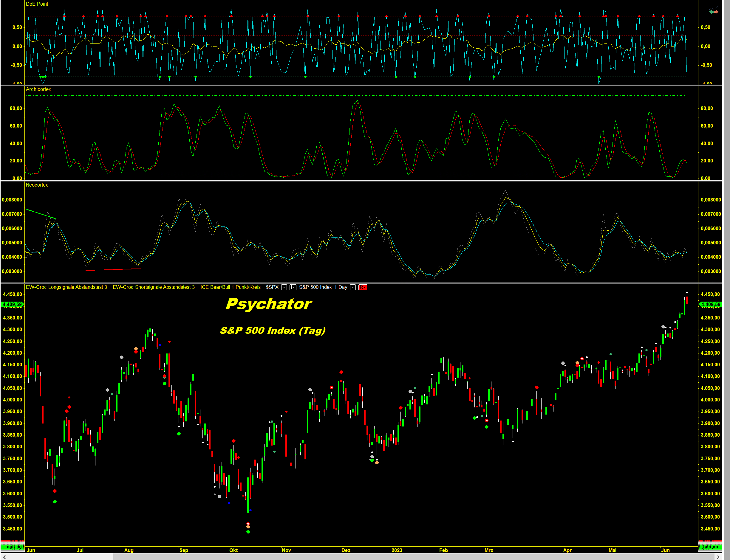Image resolution: width=730 pixels, height=560 pixels.
Task: Click the green left arrow icon
Action: coord(711,12)
